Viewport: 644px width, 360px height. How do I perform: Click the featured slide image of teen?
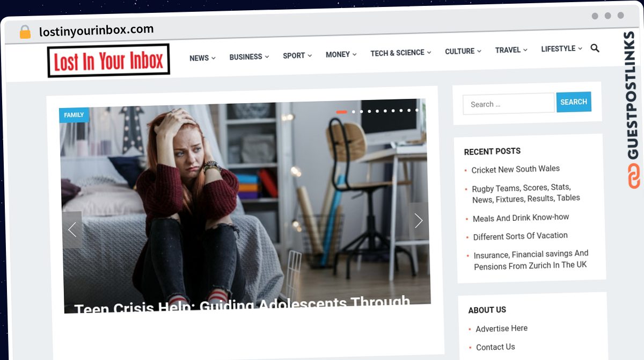(245, 207)
